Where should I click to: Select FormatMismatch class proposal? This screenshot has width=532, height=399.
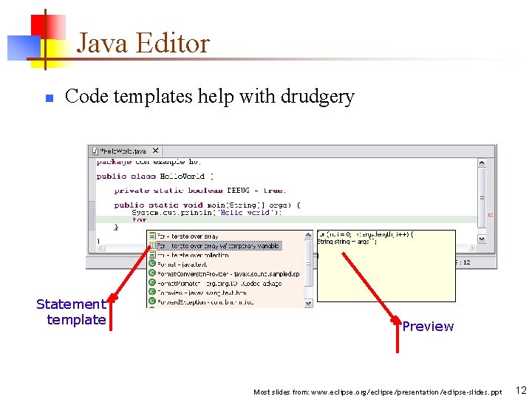(x=219, y=283)
